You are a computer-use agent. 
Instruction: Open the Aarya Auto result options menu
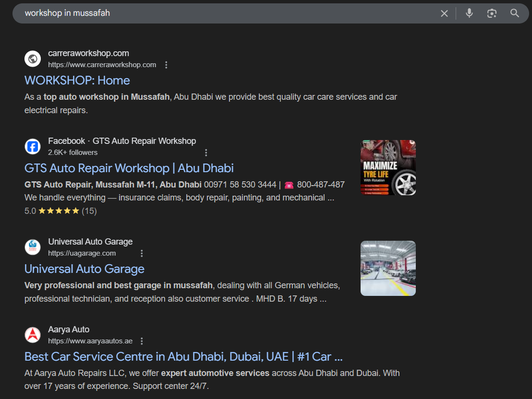(x=142, y=340)
